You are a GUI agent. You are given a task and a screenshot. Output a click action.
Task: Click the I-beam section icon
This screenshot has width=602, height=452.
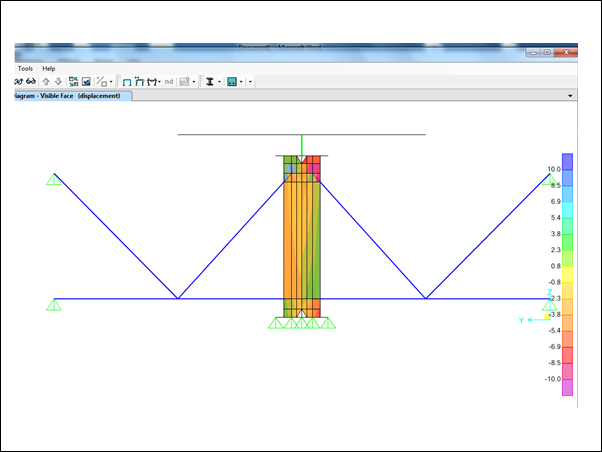click(210, 81)
